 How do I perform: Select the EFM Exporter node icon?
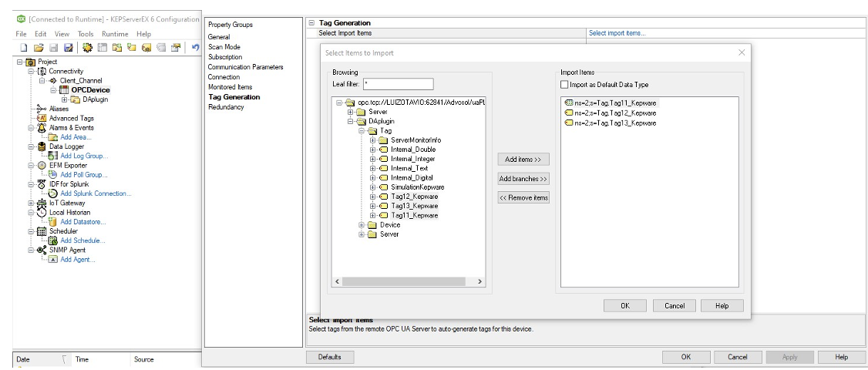[42, 165]
